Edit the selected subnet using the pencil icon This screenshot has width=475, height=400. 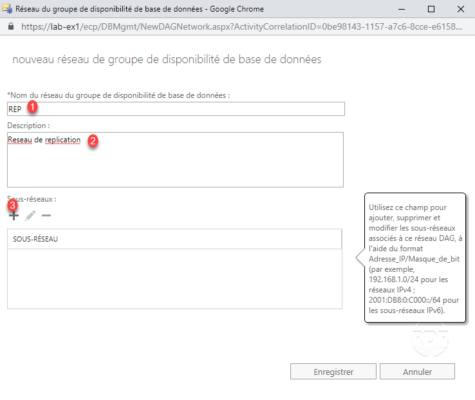(30, 216)
